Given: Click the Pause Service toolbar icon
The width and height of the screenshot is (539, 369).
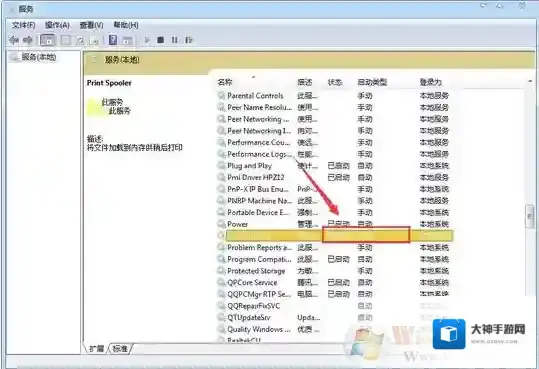Looking at the screenshot, I should point(175,40).
